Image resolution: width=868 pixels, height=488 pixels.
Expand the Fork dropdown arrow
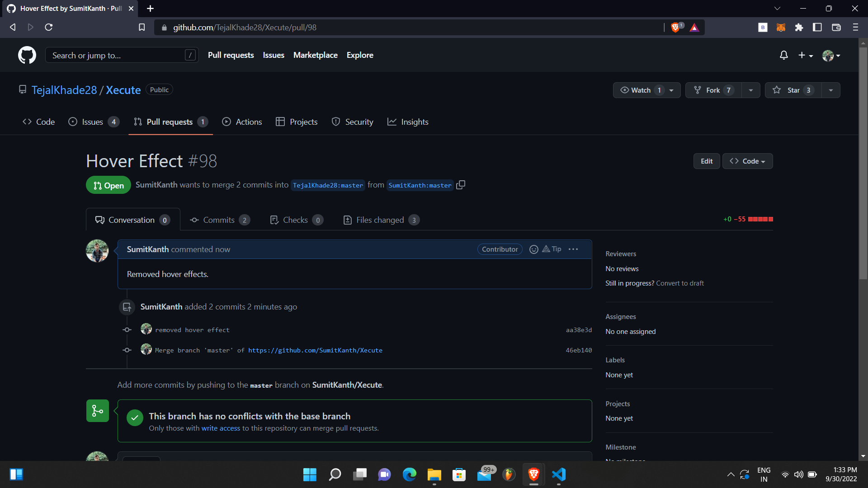750,90
